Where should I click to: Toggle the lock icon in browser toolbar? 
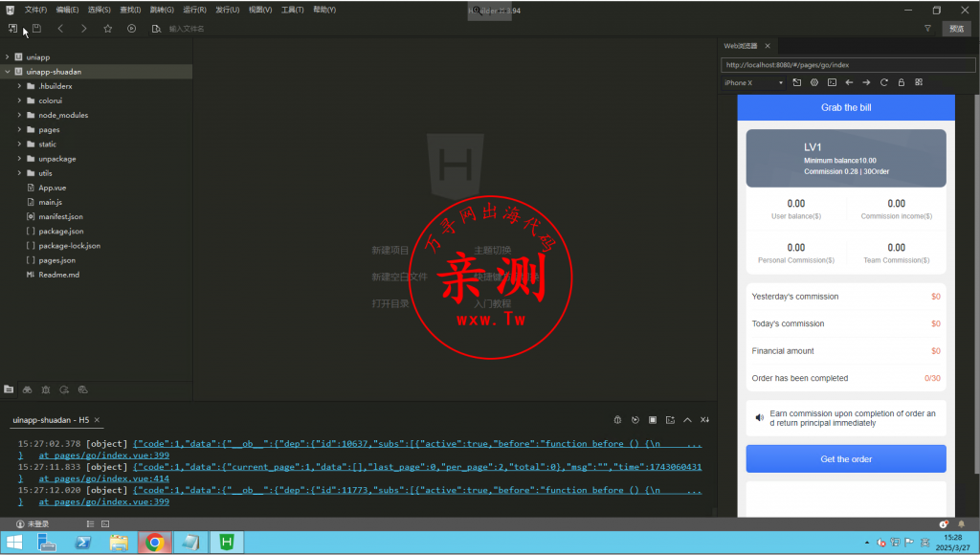click(x=902, y=82)
